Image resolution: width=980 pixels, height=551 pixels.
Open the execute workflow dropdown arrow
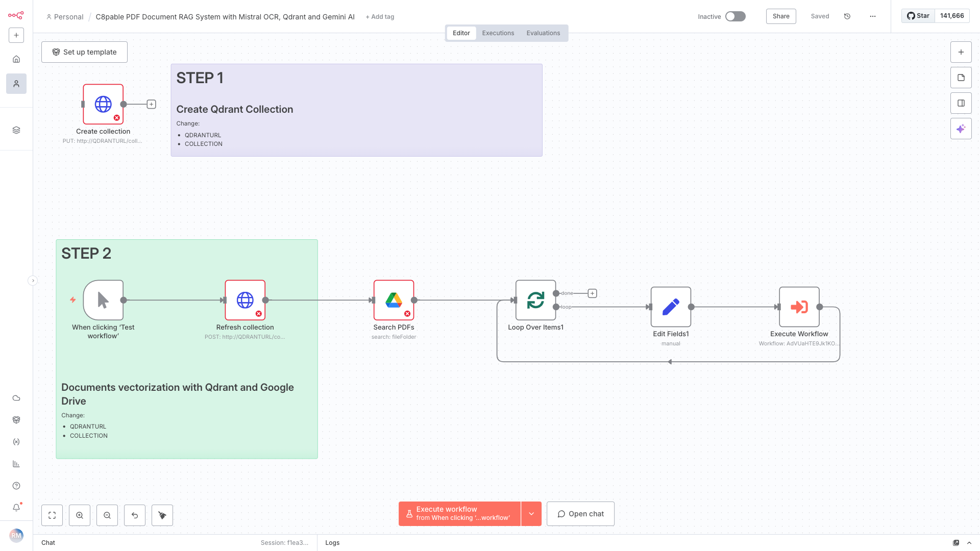pos(531,514)
